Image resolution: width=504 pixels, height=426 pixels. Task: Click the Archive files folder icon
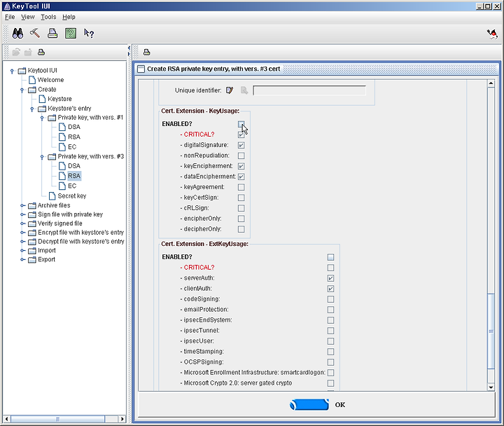point(31,205)
